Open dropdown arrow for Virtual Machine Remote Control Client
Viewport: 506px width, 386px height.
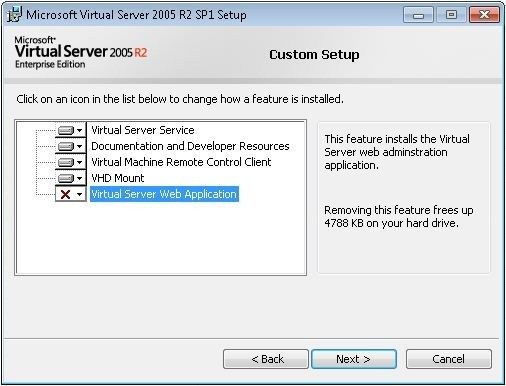tap(79, 162)
